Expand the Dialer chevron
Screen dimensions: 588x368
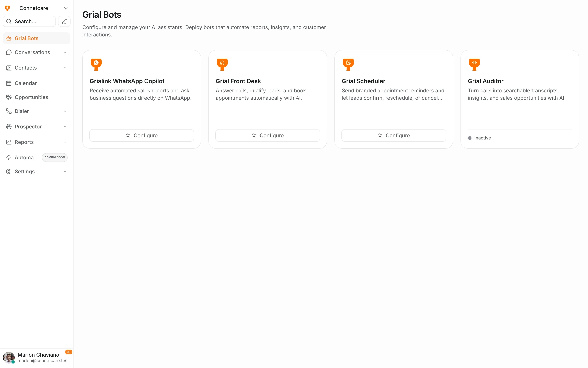pyautogui.click(x=65, y=111)
